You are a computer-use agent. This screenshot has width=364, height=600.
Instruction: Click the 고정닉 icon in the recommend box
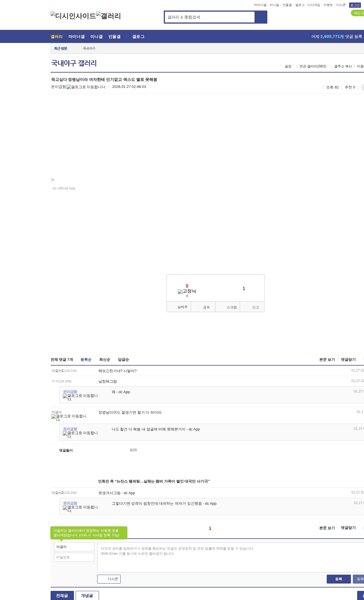187,291
